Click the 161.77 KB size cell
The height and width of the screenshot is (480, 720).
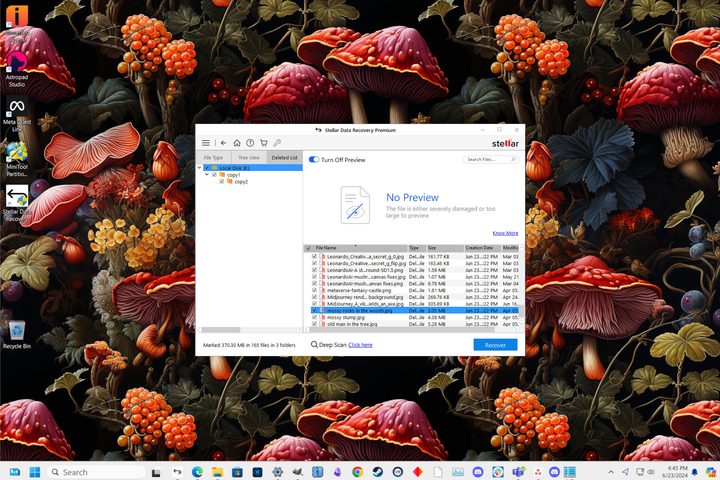439,257
